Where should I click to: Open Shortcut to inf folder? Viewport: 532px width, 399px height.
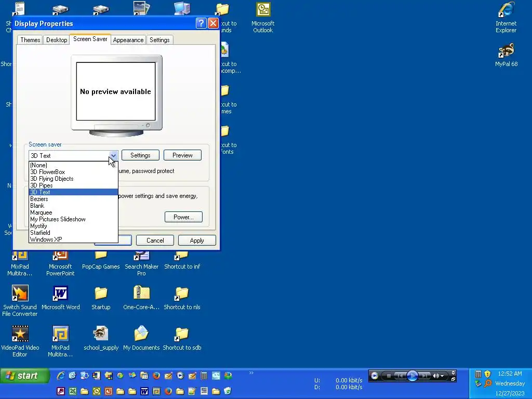[182, 260]
